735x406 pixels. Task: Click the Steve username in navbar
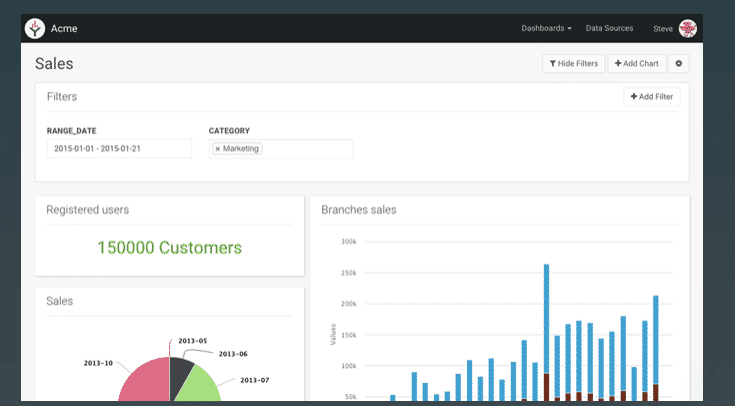(663, 28)
